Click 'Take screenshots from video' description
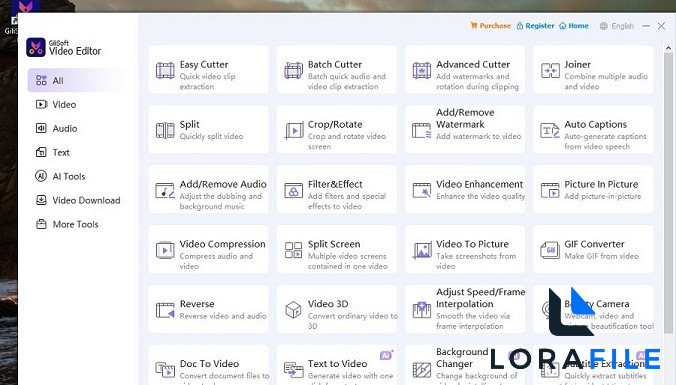 coord(476,261)
